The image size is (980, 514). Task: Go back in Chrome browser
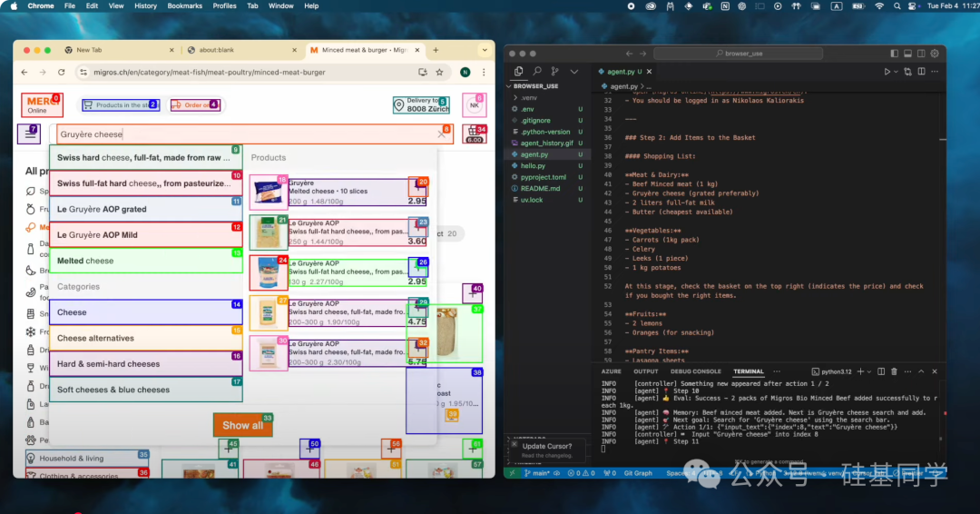click(x=24, y=72)
